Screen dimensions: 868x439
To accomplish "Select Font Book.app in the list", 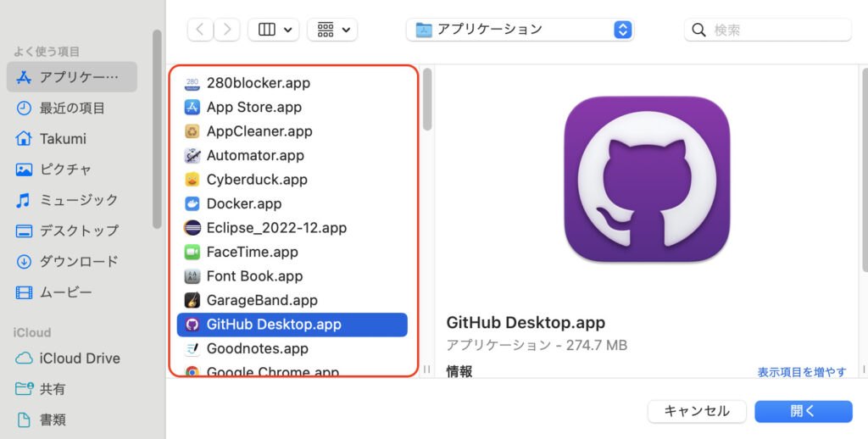I will (x=292, y=275).
